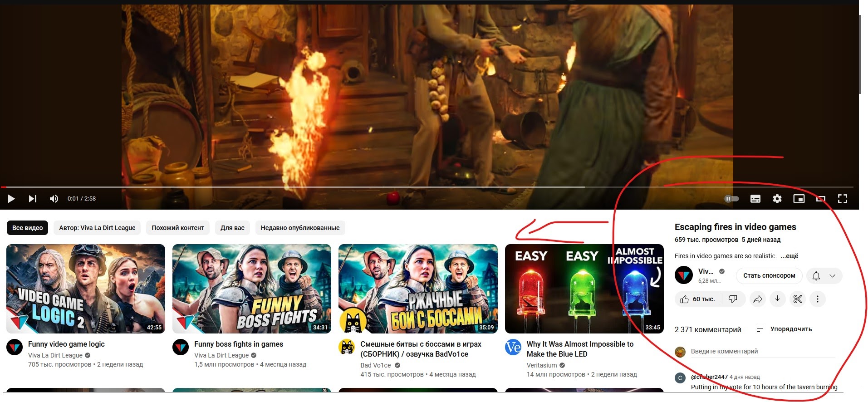Select 'Недавно опубликованные' chip

click(x=300, y=228)
